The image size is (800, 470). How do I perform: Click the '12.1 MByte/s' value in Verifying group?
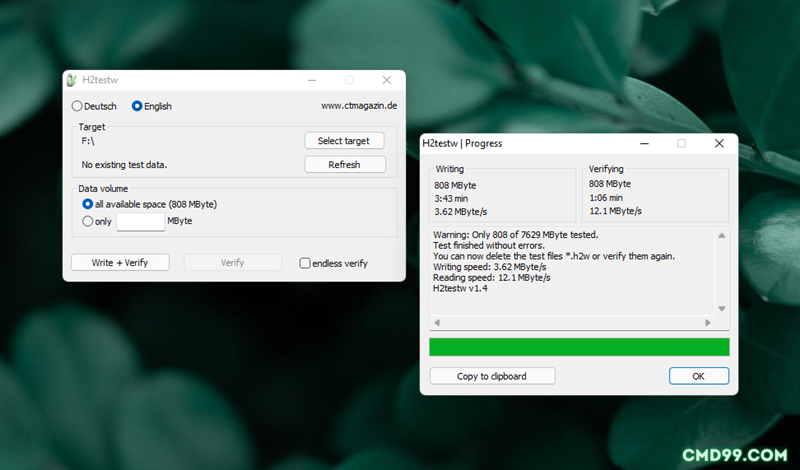[615, 211]
